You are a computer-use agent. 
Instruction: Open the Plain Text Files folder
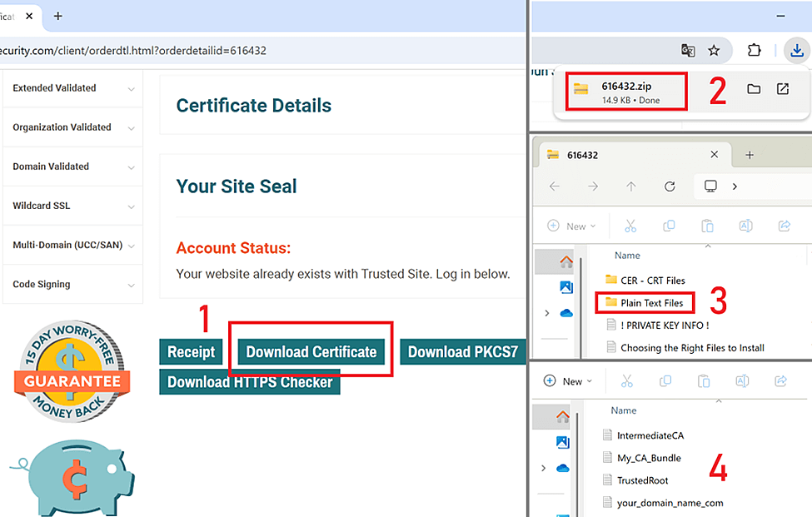651,303
